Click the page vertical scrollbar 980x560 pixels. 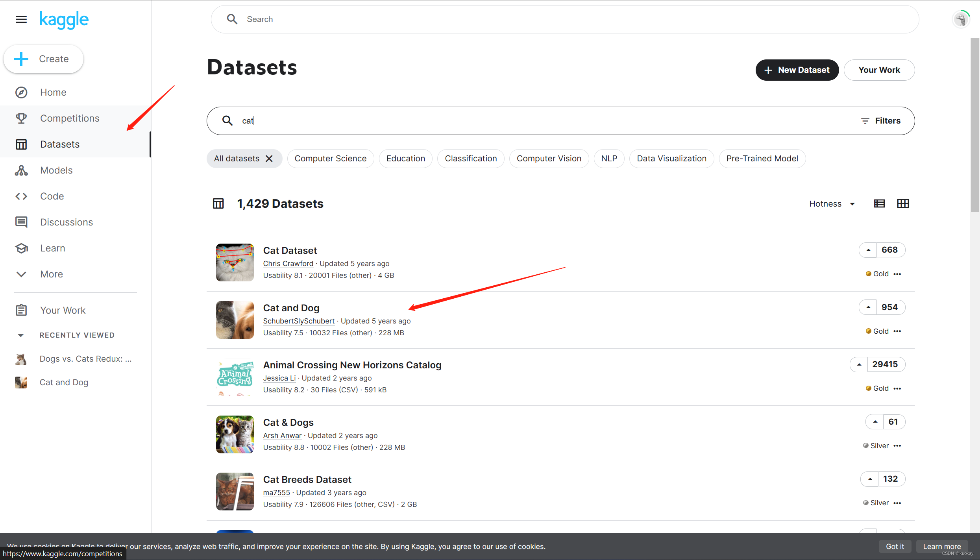pyautogui.click(x=975, y=125)
